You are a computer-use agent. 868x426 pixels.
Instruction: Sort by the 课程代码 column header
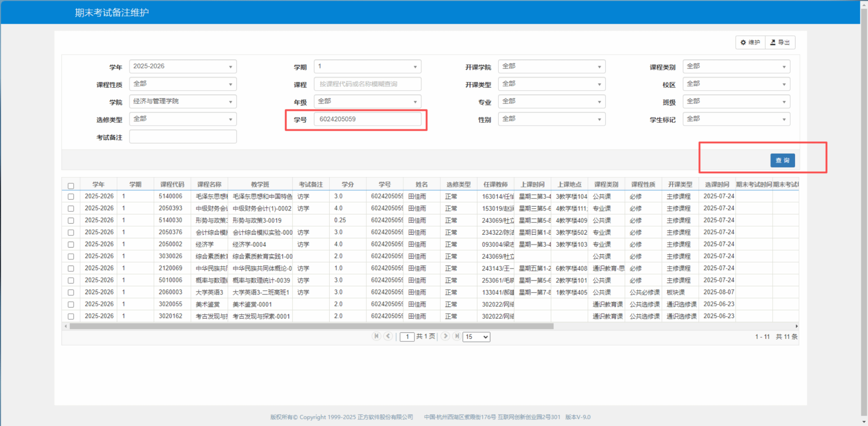172,184
